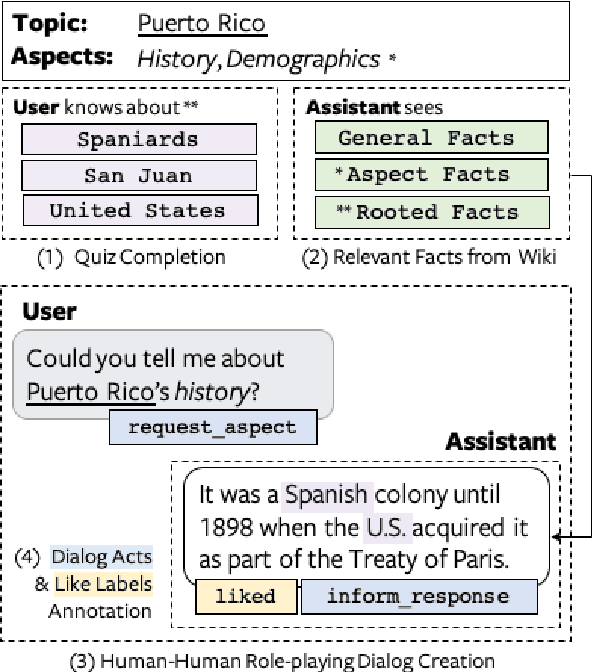Viewport: 592px width, 672px height.
Task: Click the 'Assistant sees' heading
Action: 375,107
